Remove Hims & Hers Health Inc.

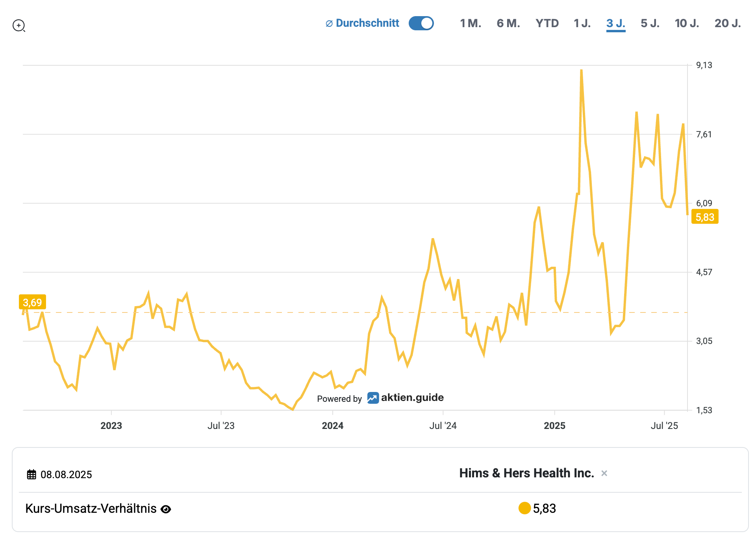click(604, 473)
